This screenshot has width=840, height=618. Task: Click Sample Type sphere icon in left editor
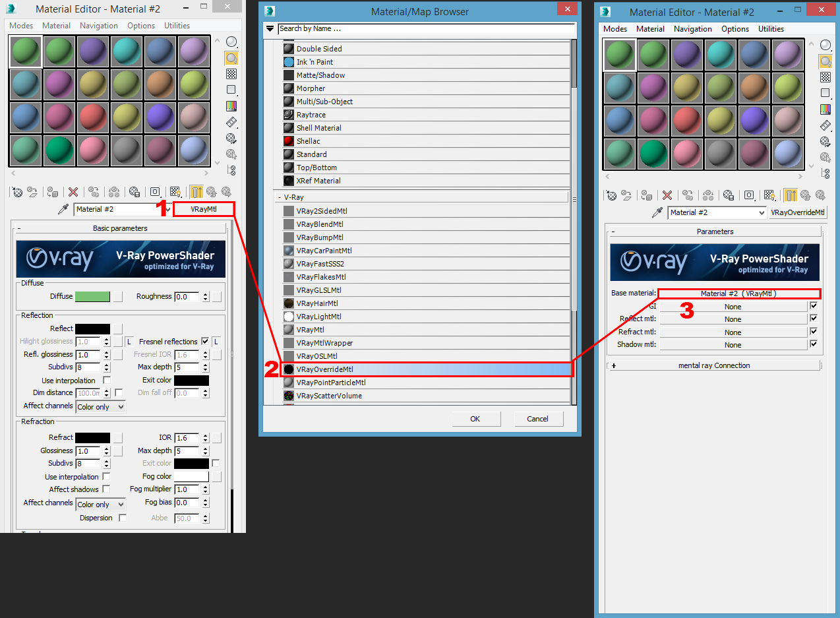[231, 42]
